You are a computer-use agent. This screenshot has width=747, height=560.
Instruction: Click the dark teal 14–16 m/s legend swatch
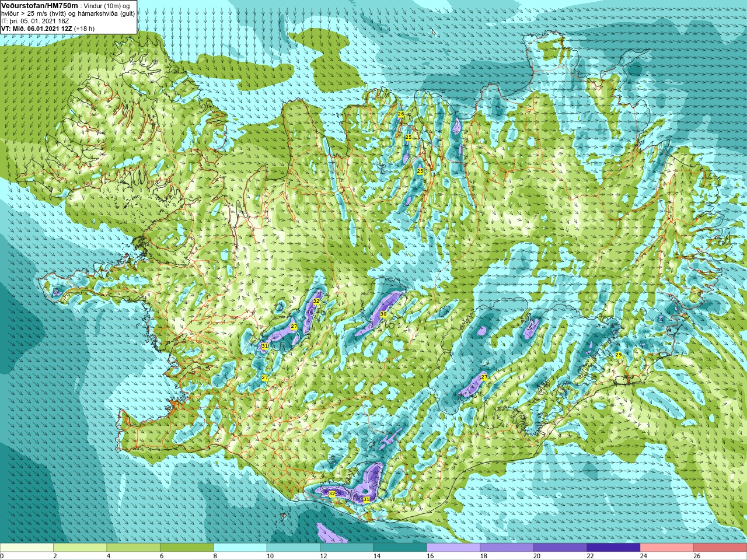(x=400, y=548)
